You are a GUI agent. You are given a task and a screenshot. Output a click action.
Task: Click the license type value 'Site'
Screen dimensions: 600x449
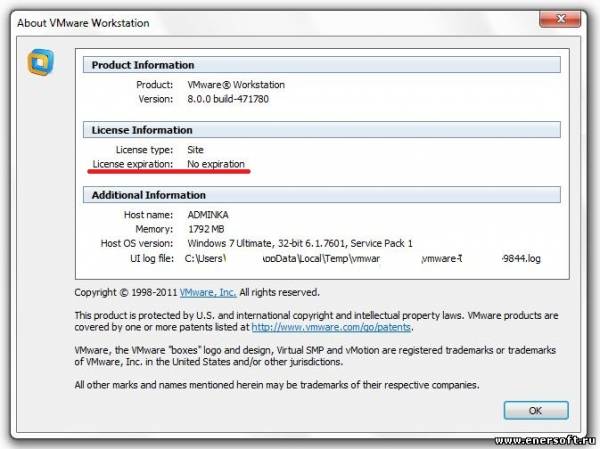196,150
